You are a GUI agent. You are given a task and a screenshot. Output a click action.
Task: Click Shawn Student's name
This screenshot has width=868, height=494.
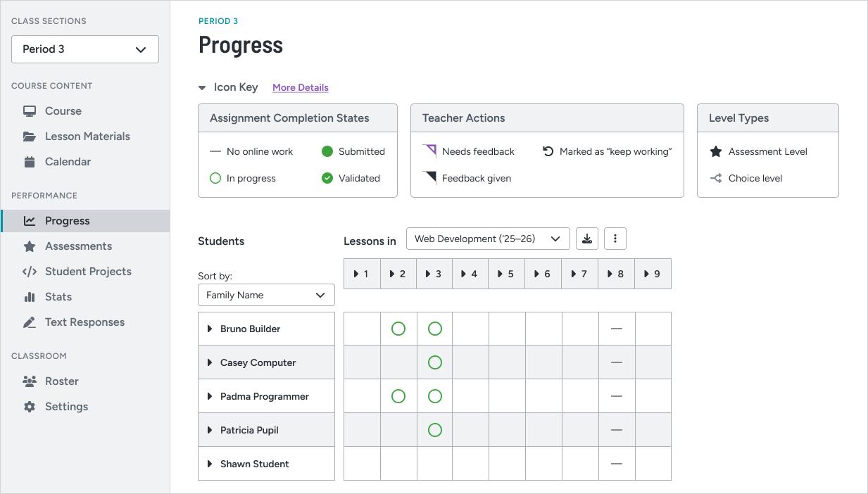point(255,464)
